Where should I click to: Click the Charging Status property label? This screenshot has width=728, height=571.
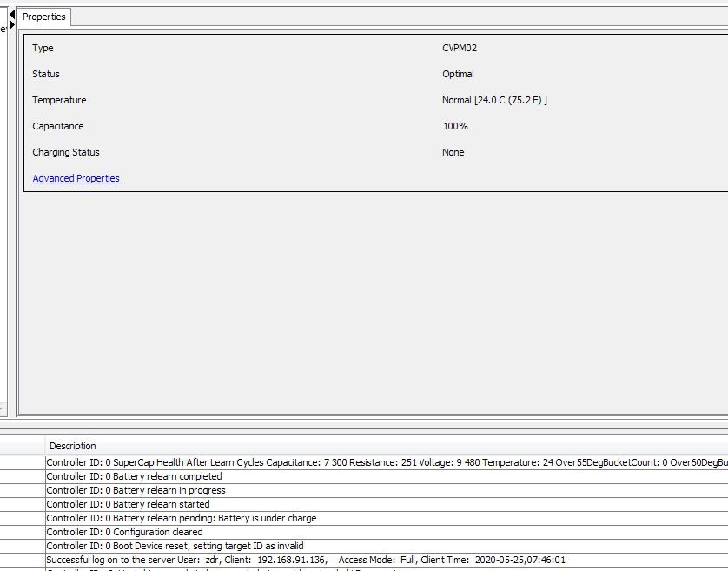[x=66, y=152]
